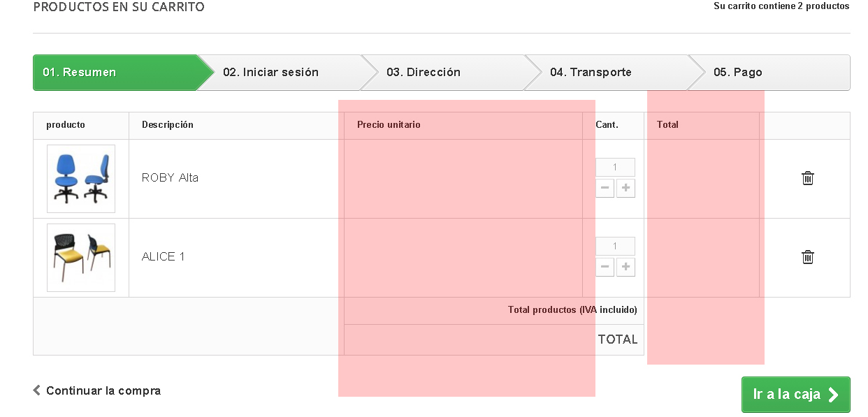Go to step 01. Resumen

pyautogui.click(x=80, y=73)
